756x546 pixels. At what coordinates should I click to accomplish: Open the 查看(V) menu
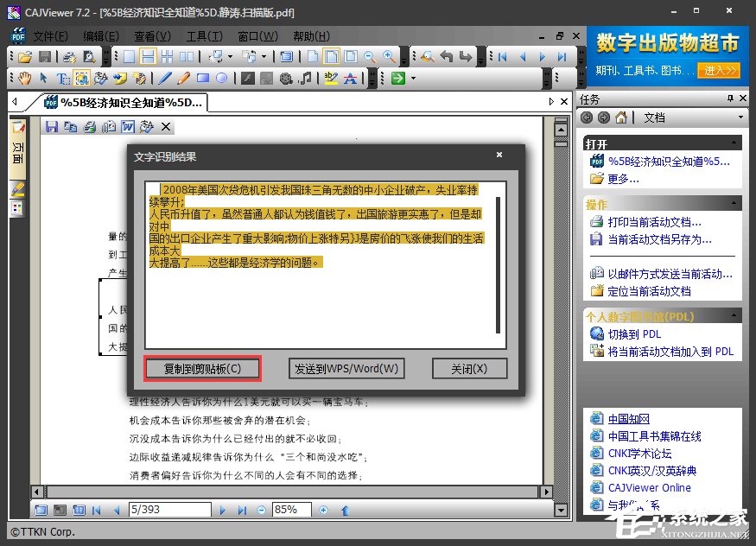152,36
